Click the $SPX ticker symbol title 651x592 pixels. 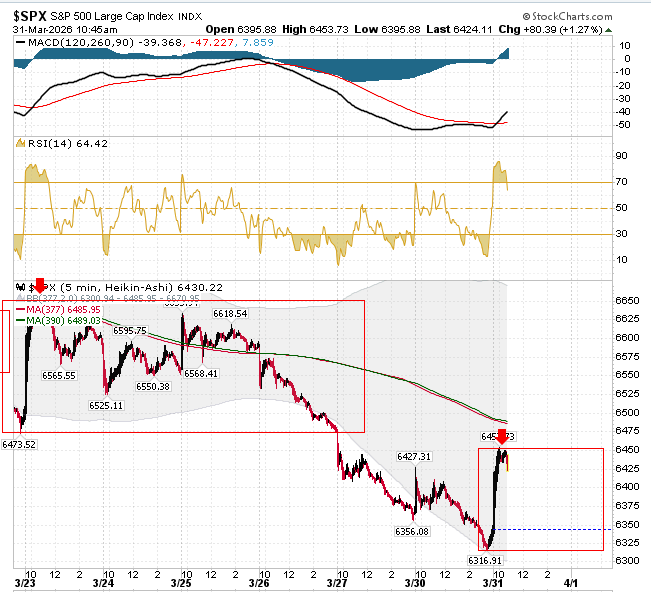pyautogui.click(x=29, y=16)
